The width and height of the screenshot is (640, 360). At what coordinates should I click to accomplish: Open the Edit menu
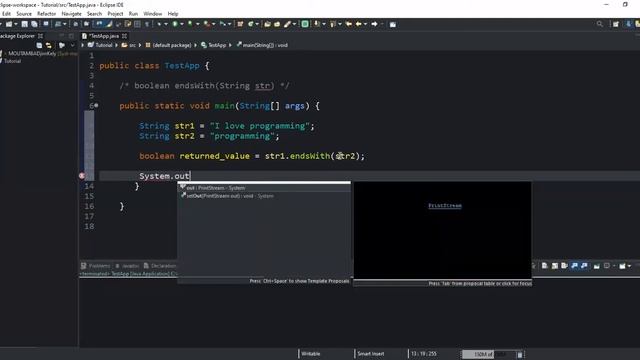click(7, 14)
